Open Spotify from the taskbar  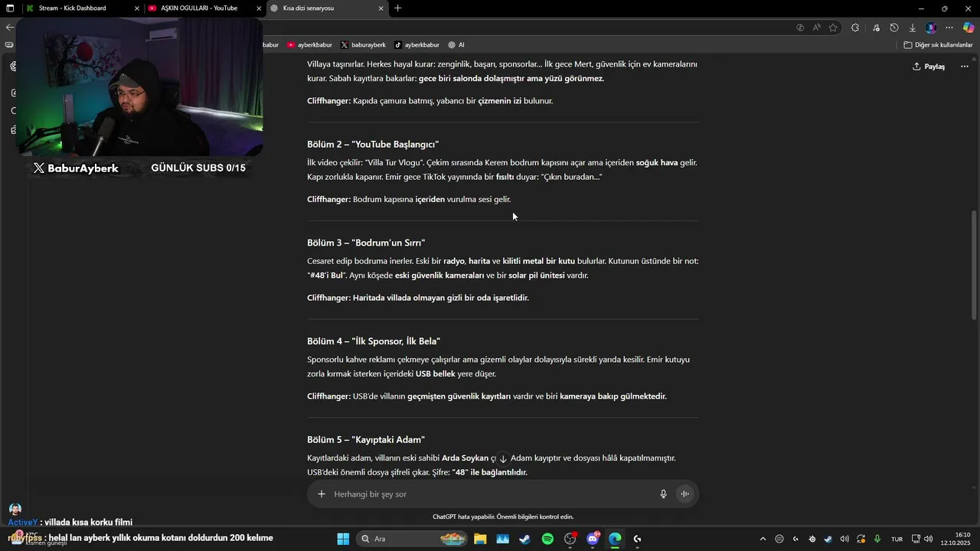coord(547,539)
